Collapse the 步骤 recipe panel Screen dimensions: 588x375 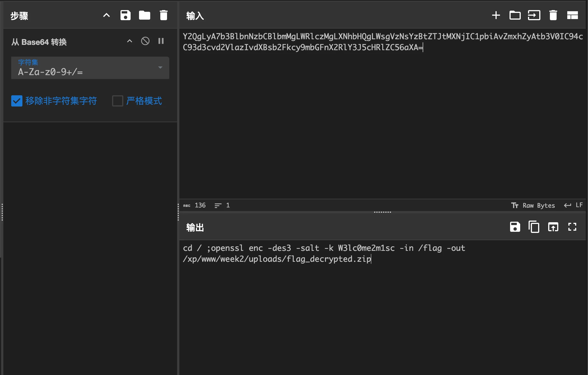(106, 15)
